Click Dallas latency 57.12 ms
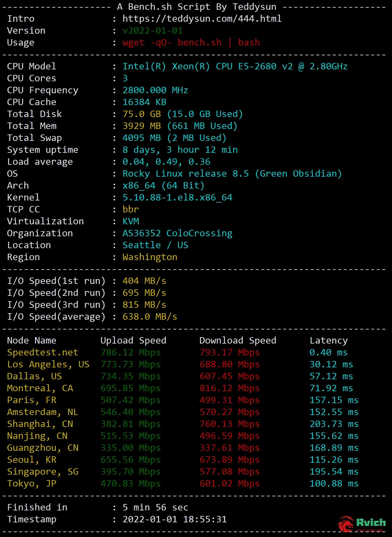Viewport: 392px width, 537px height. point(332,376)
